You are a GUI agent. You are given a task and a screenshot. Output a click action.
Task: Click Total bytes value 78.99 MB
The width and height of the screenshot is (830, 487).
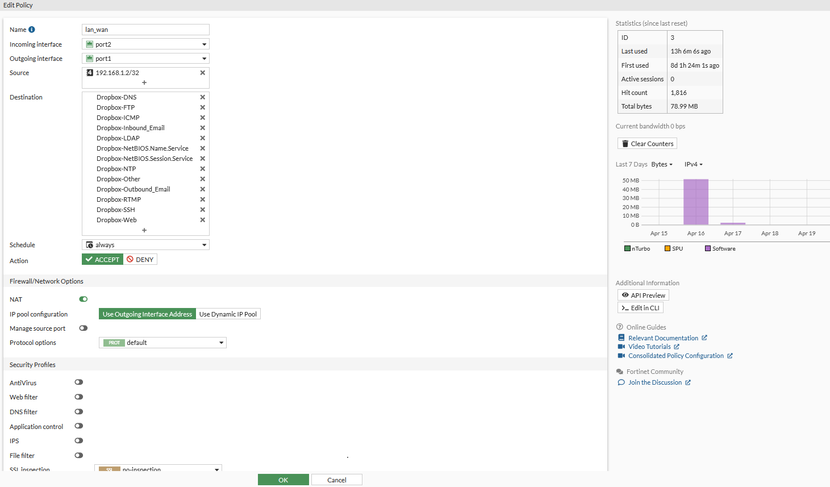(684, 106)
